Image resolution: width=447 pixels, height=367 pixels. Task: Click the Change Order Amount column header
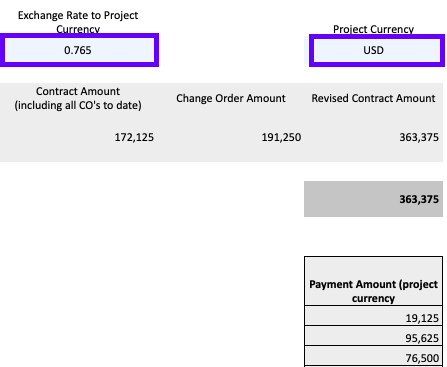[x=231, y=98]
